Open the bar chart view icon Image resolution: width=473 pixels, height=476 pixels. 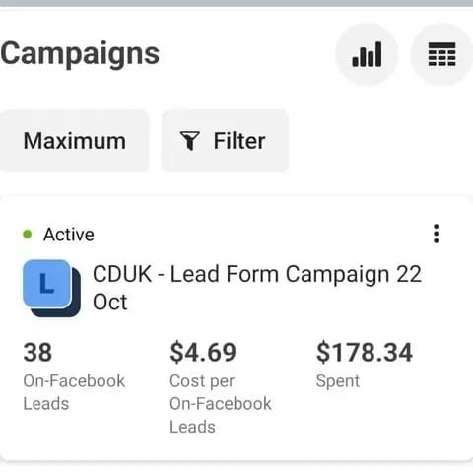click(367, 54)
